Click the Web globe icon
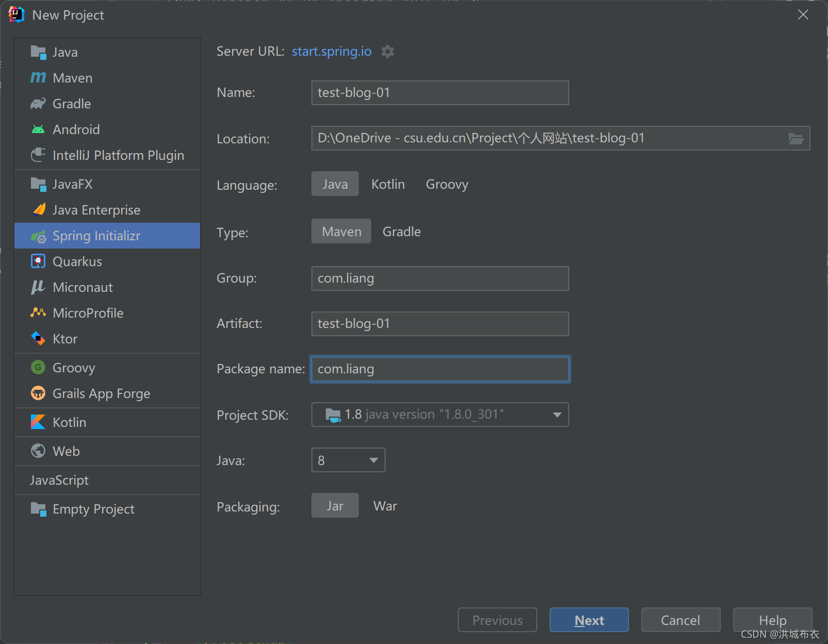The height and width of the screenshot is (644, 828). [x=38, y=451]
